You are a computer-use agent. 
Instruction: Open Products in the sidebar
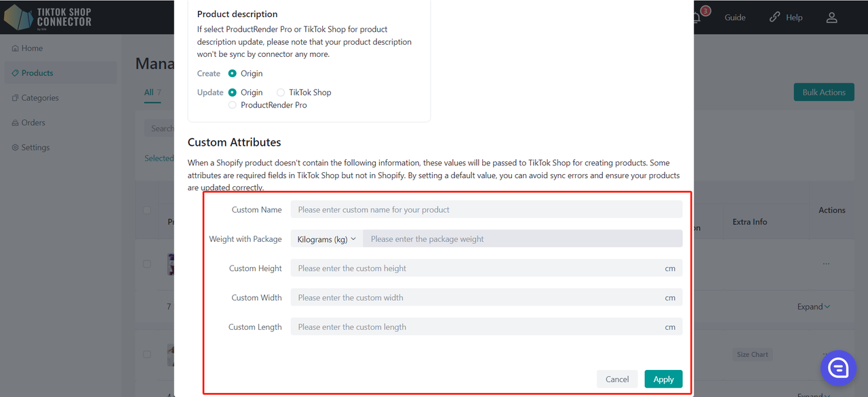tap(60, 73)
